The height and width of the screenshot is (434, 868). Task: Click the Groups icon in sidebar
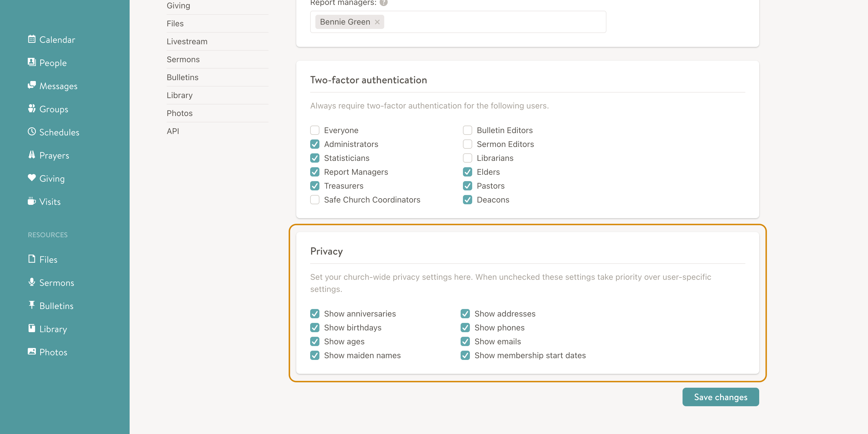[x=32, y=108]
